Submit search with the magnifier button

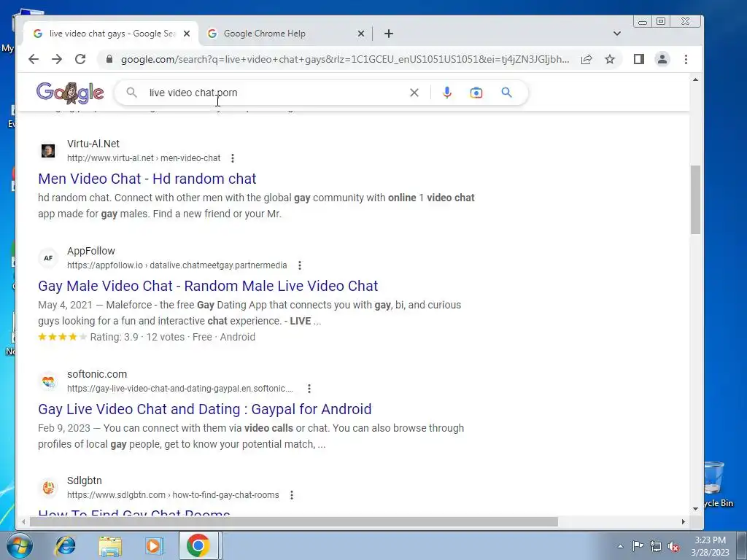coord(506,93)
